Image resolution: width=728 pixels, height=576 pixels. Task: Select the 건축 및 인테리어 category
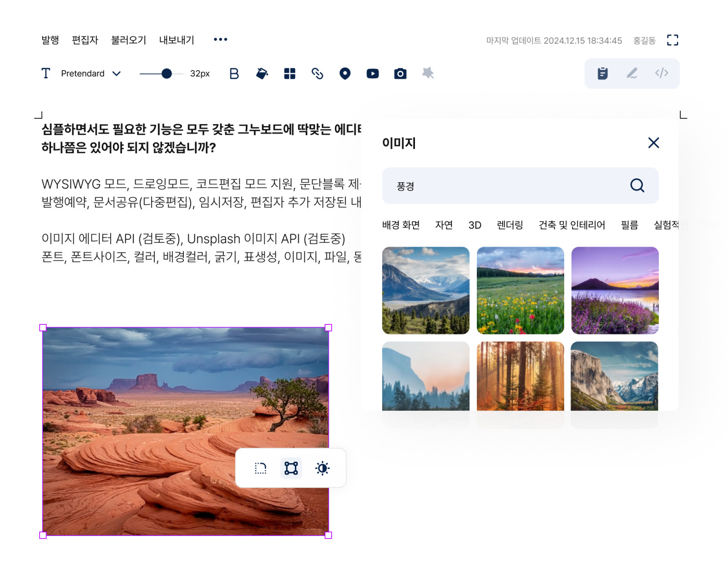[571, 225]
